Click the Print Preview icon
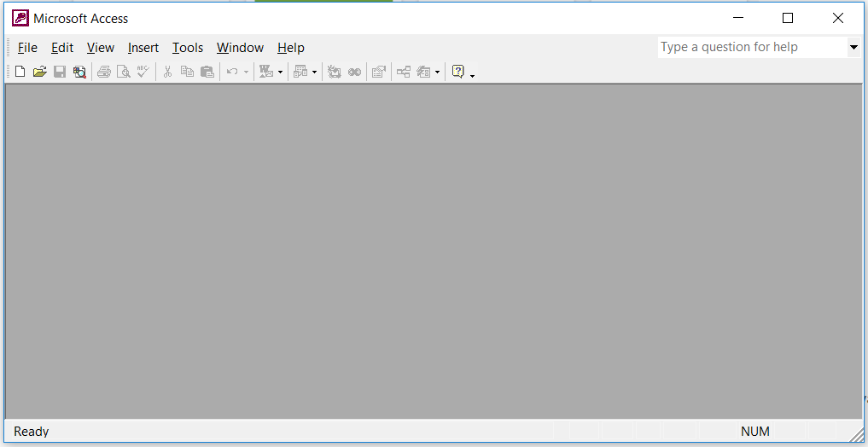The height and width of the screenshot is (447, 868). pos(123,73)
